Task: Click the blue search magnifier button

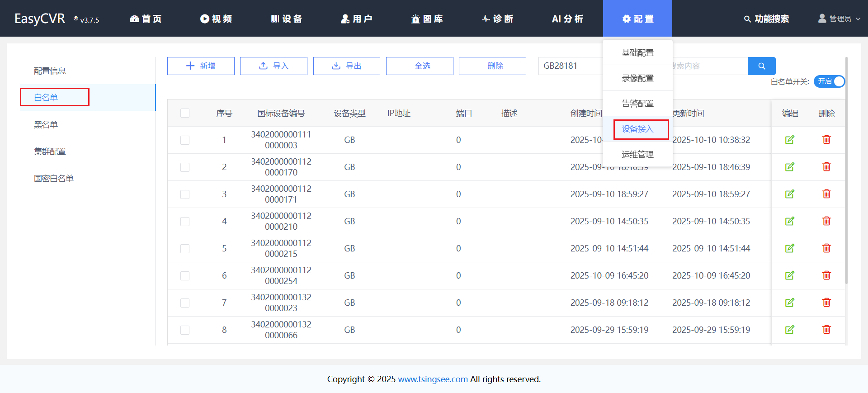Action: (x=762, y=66)
